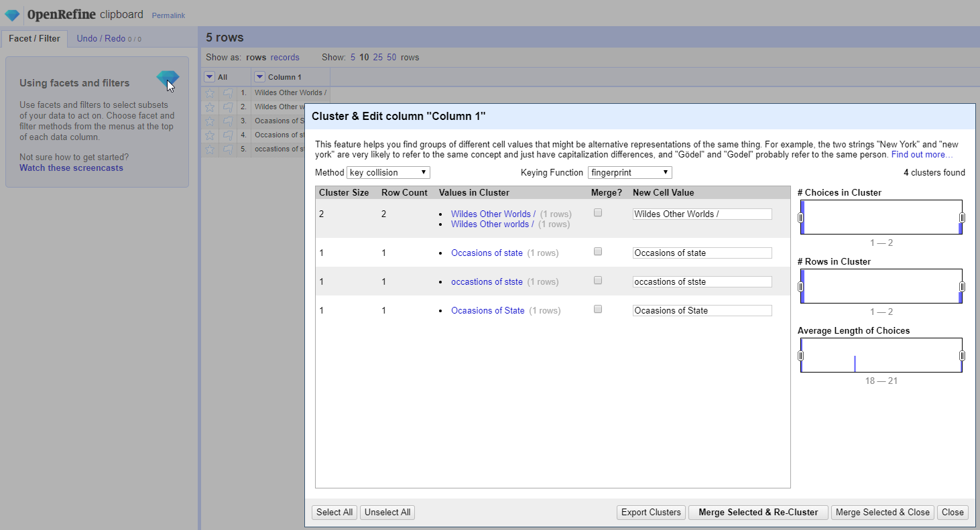Check Merge for Ocaasions of State cluster

pos(598,309)
